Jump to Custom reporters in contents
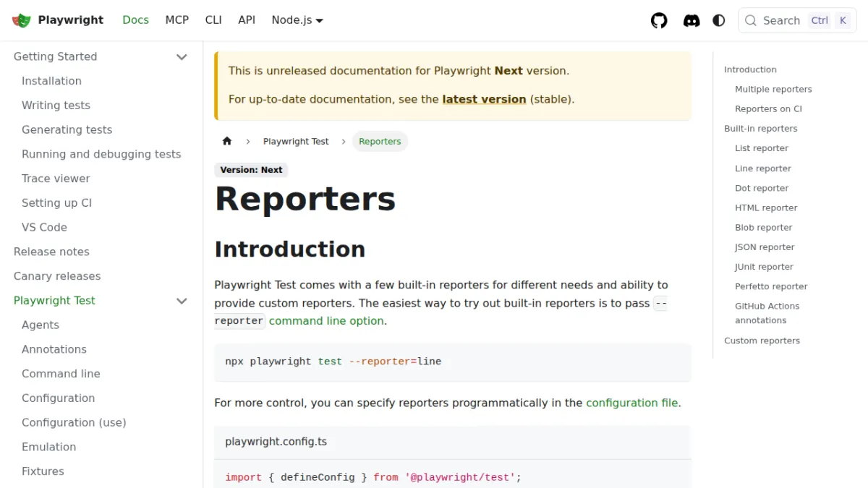 point(762,341)
